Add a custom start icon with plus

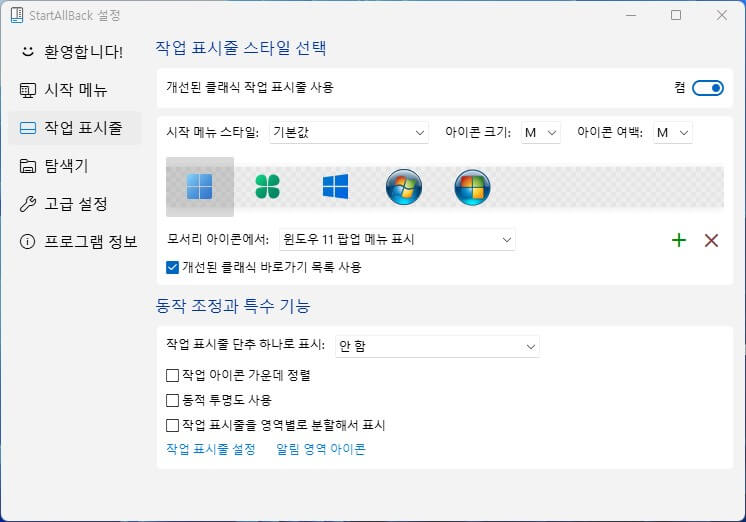pos(679,240)
